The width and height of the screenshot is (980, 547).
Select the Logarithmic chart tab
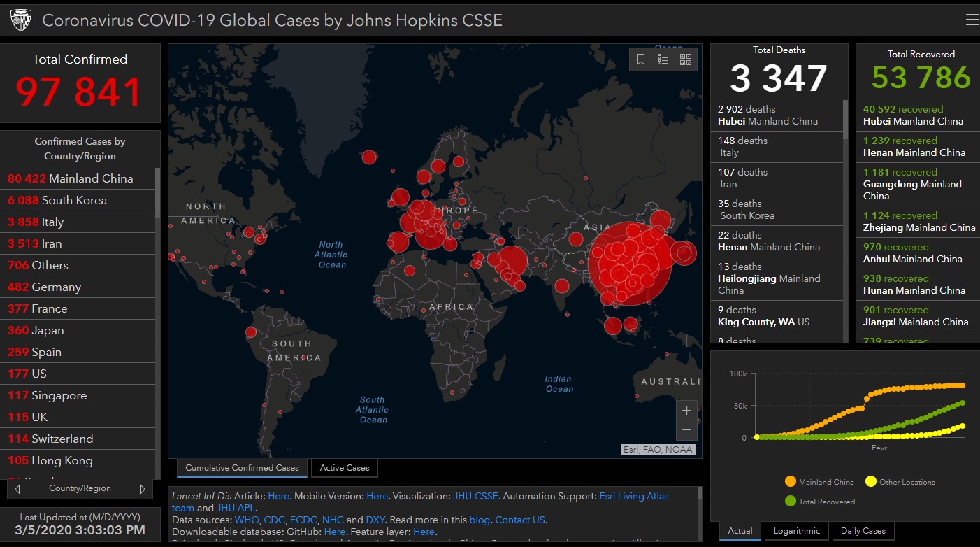797,531
